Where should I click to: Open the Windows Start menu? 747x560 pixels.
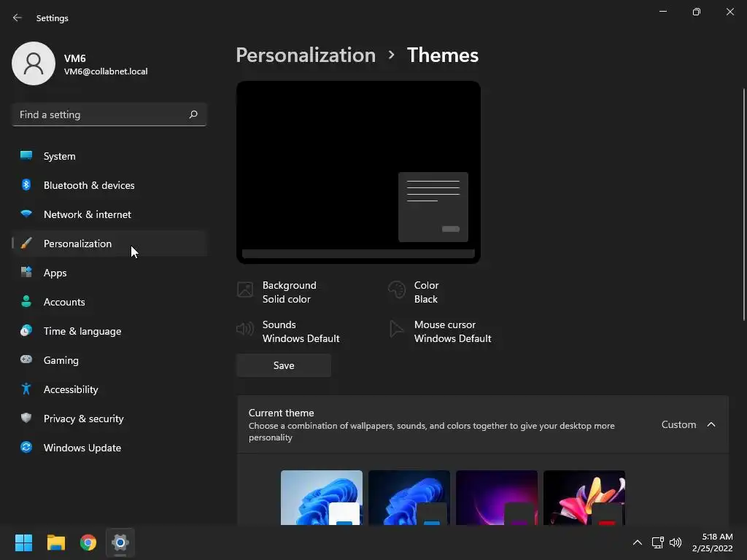pos(23,542)
